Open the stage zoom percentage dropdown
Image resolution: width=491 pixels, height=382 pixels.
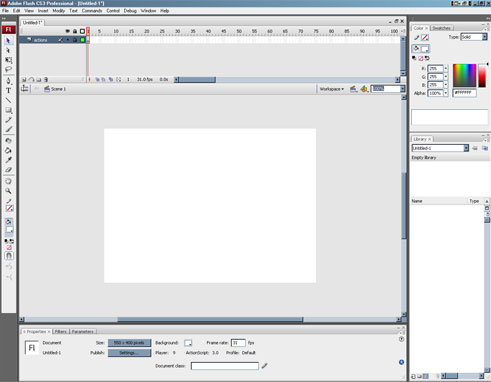pos(403,89)
